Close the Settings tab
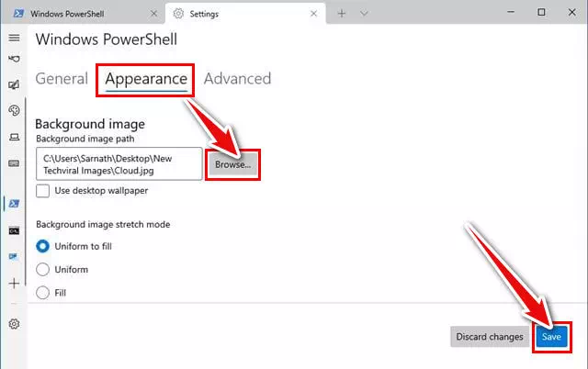 pyautogui.click(x=313, y=14)
